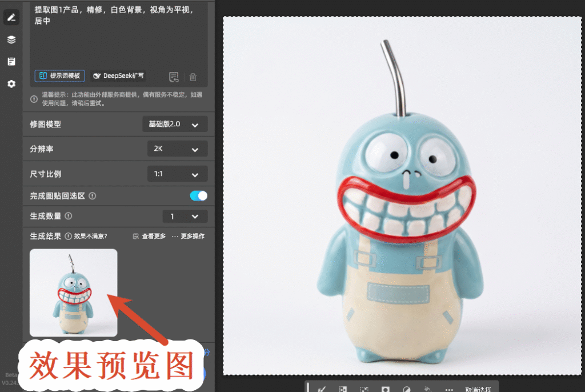585x392 pixels.
Task: Click the 修图模型 label
Action: click(x=46, y=125)
